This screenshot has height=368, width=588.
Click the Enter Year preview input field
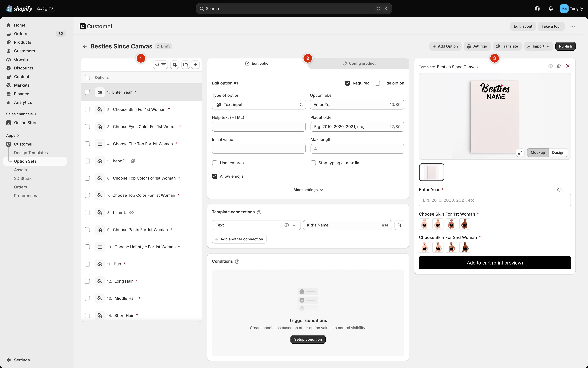(x=495, y=200)
